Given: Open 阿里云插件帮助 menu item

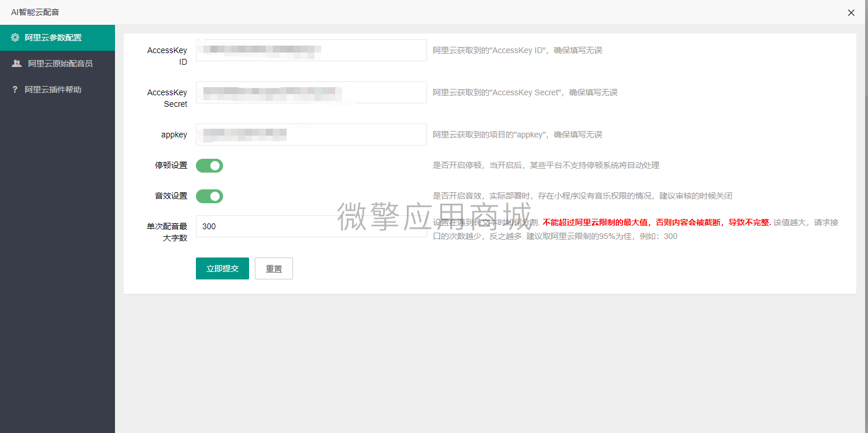Looking at the screenshot, I should point(57,89).
